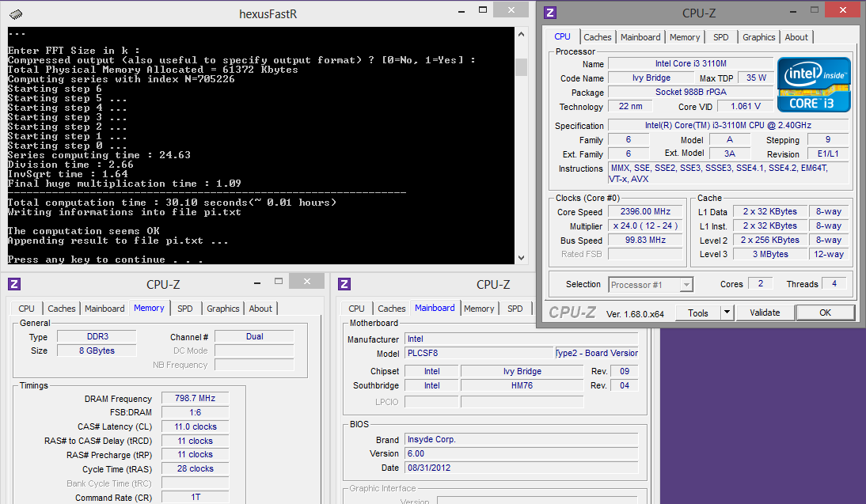Select the Memory tab in the Mainboard CPU-Z window

click(x=479, y=309)
